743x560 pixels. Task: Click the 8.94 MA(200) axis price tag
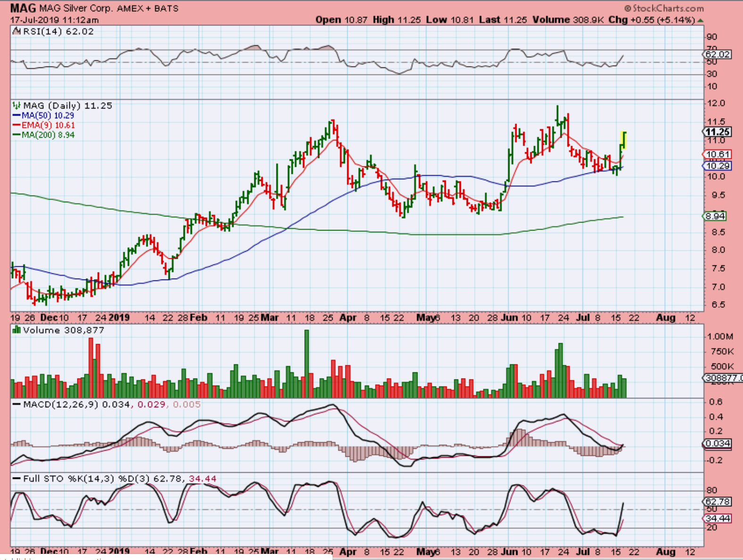pos(715,216)
